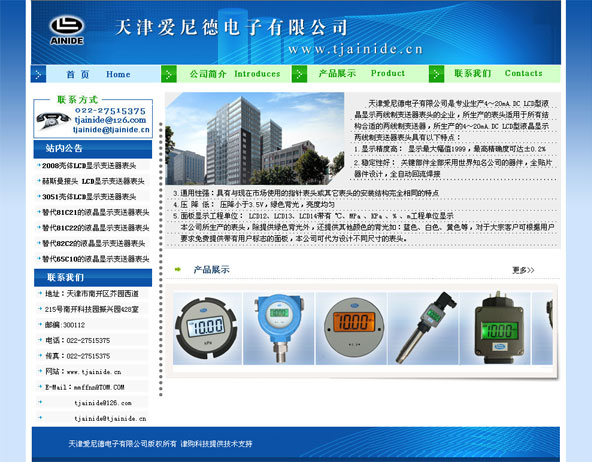The image size is (592, 462).
Task: Click the office building photo
Action: (255, 139)
